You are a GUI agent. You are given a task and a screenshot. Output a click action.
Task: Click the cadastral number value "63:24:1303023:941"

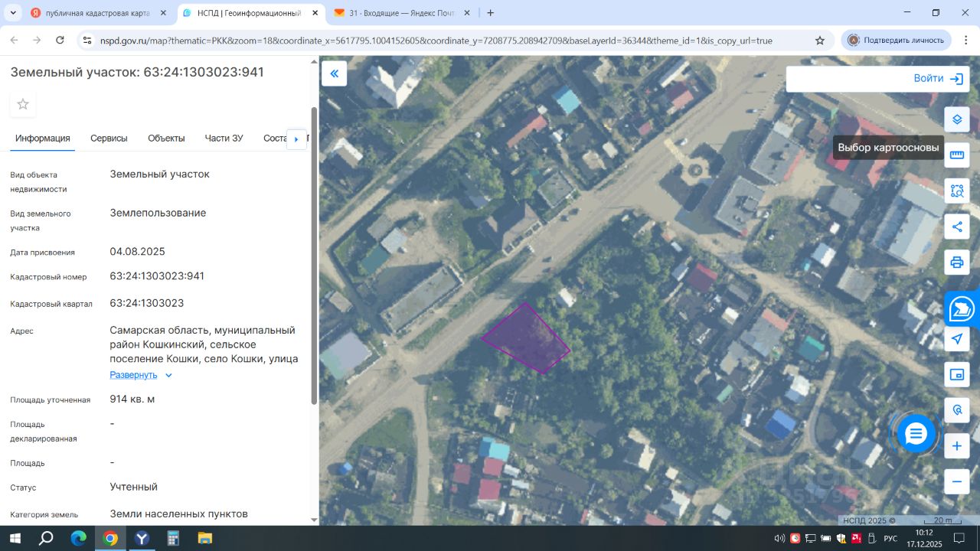point(157,276)
